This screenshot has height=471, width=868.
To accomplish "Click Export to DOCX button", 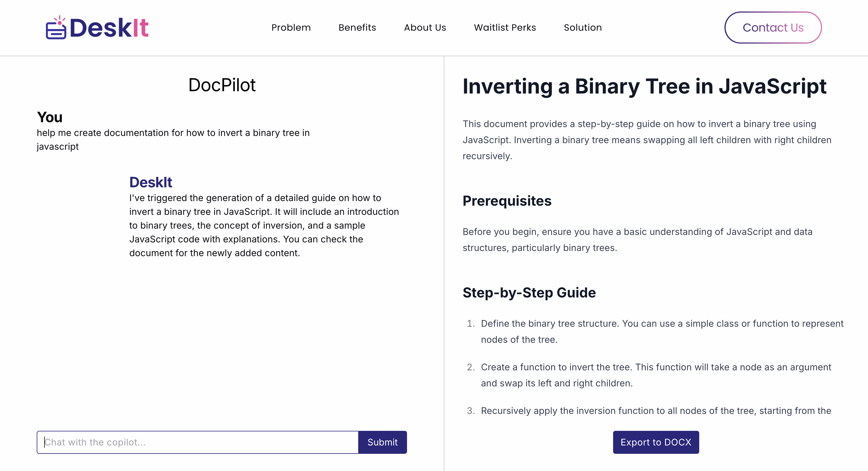I will click(x=656, y=442).
